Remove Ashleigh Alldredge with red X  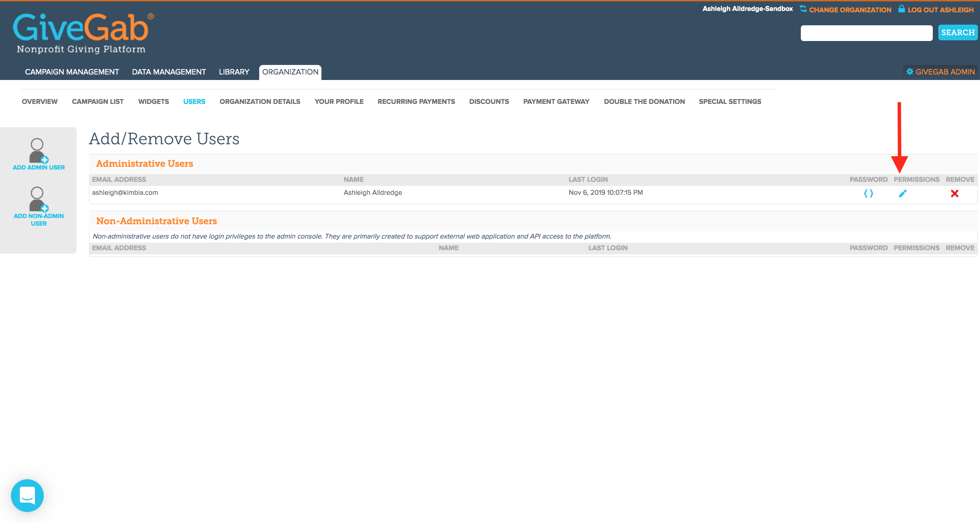tap(954, 193)
